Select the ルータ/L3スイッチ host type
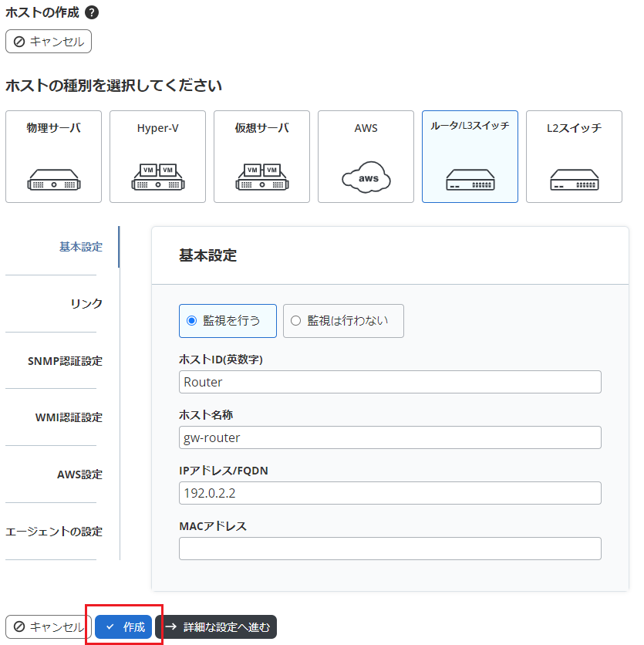 (x=470, y=157)
